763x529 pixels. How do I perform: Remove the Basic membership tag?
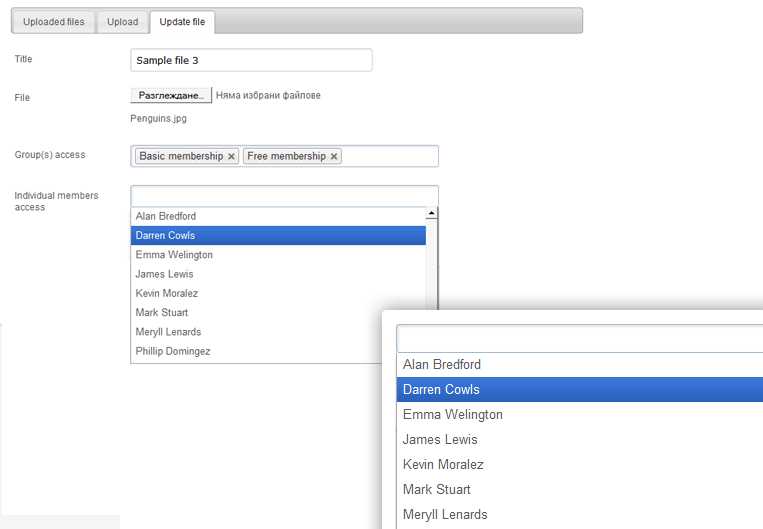[232, 156]
